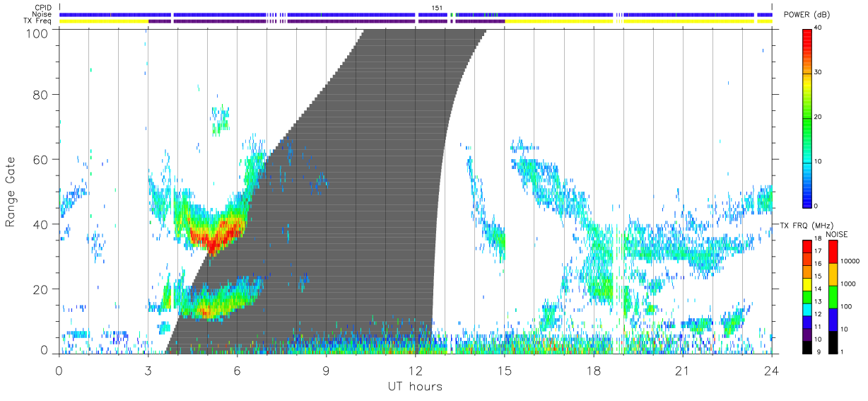
Task: Click the "14" tick on the TX FRQ colorbar
Action: coord(819,289)
